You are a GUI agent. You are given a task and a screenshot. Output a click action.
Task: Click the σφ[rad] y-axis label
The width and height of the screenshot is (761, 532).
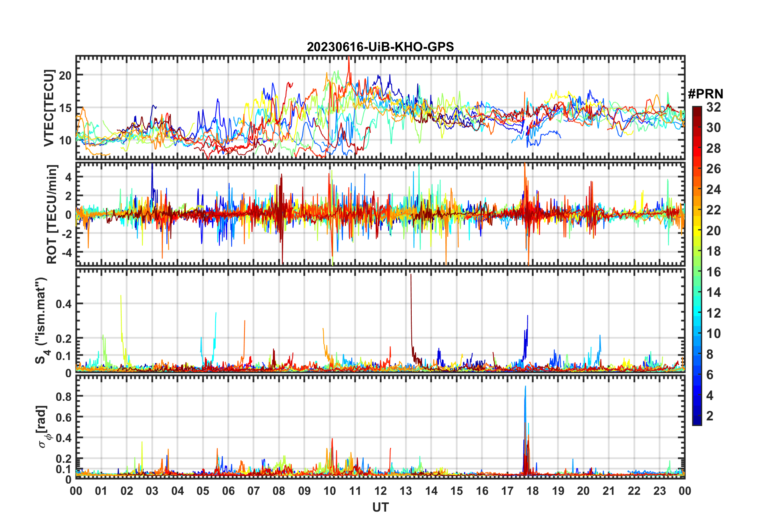tap(43, 427)
